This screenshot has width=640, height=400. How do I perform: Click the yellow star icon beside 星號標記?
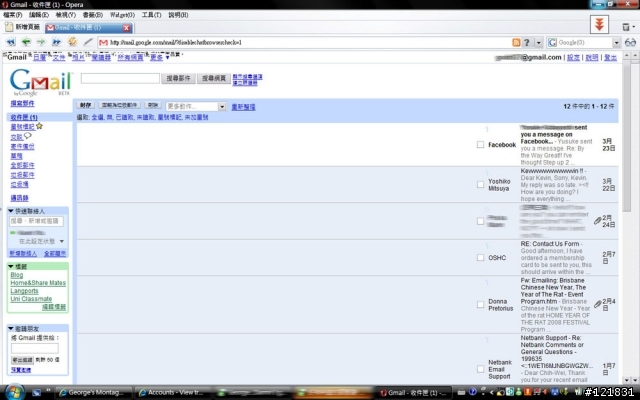(39, 126)
